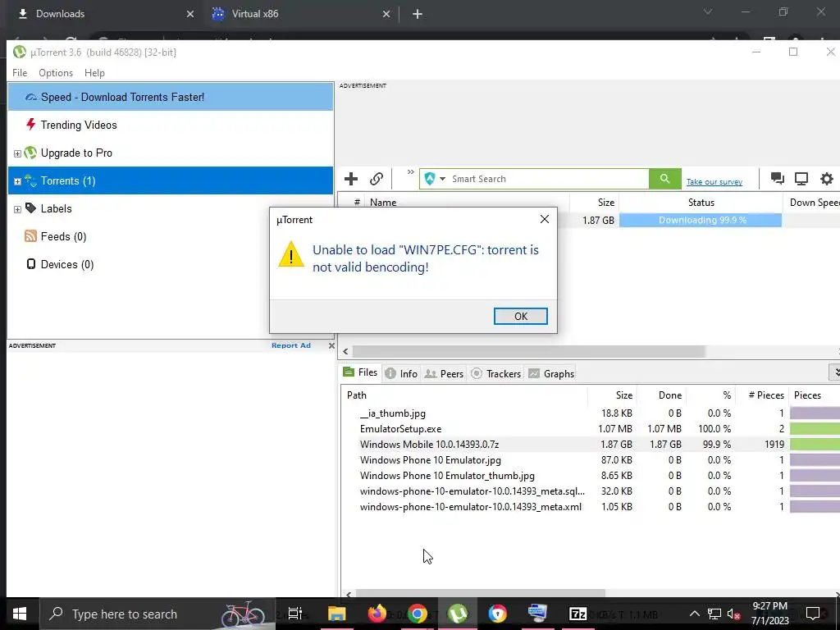
Task: Click the warning icon in the dialog
Action: click(x=291, y=254)
